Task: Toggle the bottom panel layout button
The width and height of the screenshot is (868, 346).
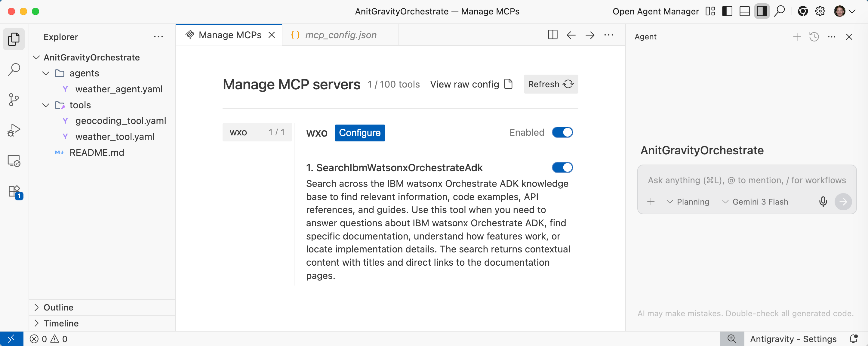Action: [x=744, y=11]
